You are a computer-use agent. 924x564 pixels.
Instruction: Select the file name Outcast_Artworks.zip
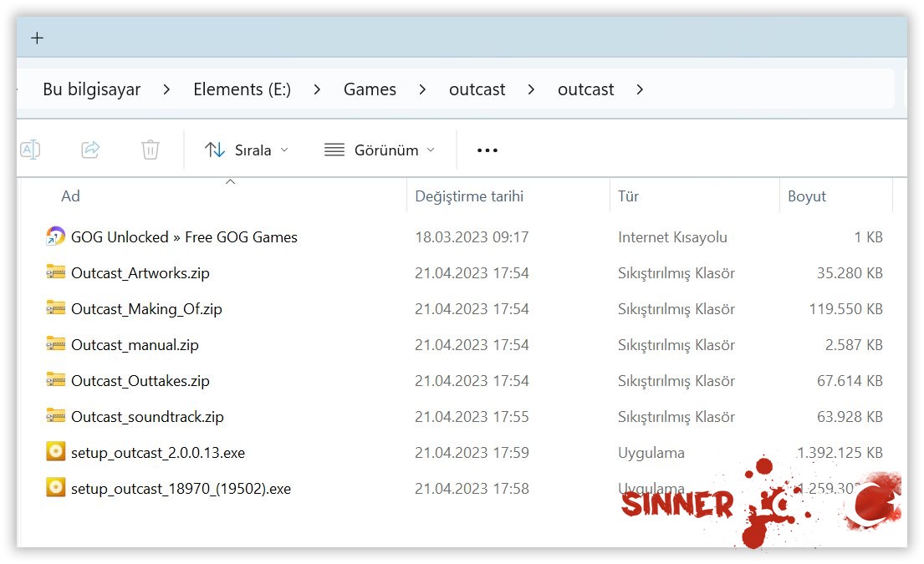[x=140, y=273]
